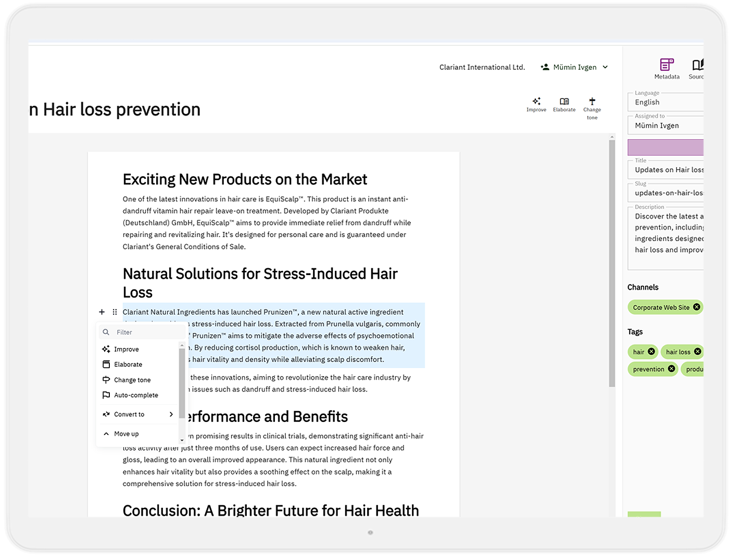
Task: Click the Elaborate book icon in top toolbar
Action: [x=564, y=101]
